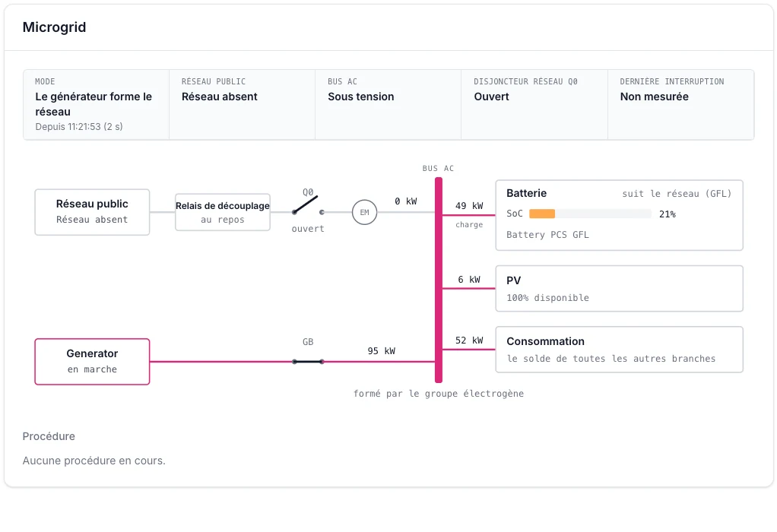Click the '49 kW' battery power reading
Viewport: 777px width, 532px height.
click(x=469, y=205)
